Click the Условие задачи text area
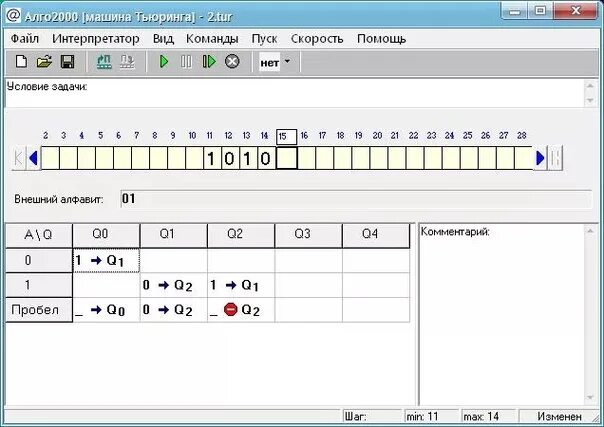 [295, 93]
